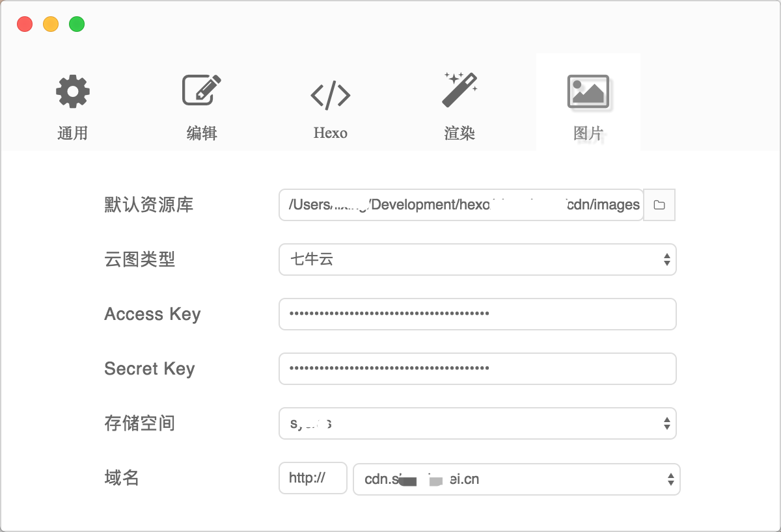
Task: Switch to the Hexo tab label
Action: tap(331, 133)
